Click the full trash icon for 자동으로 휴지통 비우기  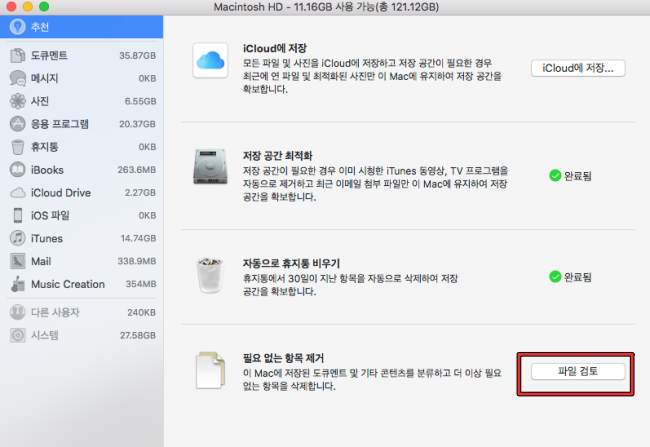pos(210,275)
